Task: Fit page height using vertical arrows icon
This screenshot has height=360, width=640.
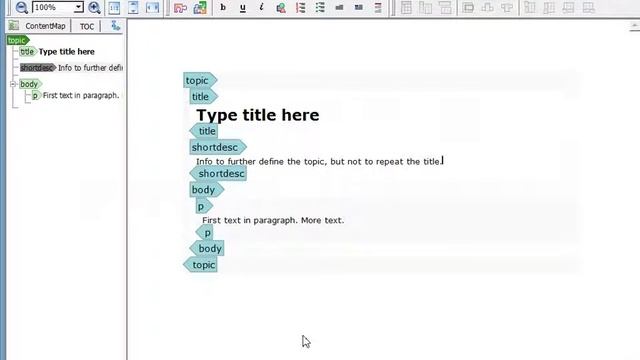Action: pyautogui.click(x=133, y=7)
